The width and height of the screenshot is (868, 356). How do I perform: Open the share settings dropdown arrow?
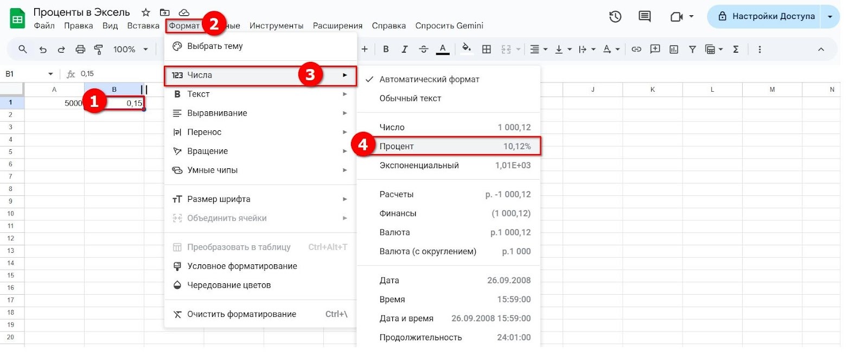click(830, 17)
